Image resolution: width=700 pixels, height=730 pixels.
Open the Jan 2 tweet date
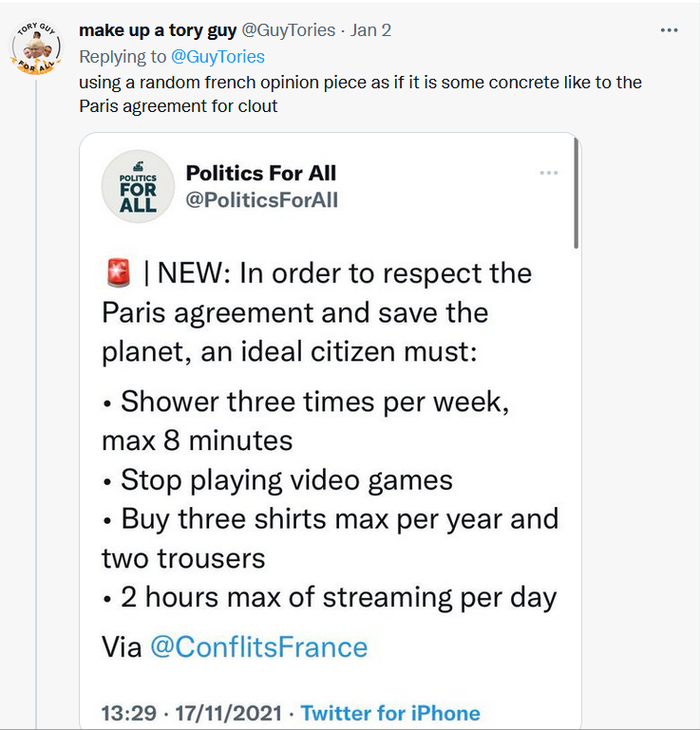370,29
